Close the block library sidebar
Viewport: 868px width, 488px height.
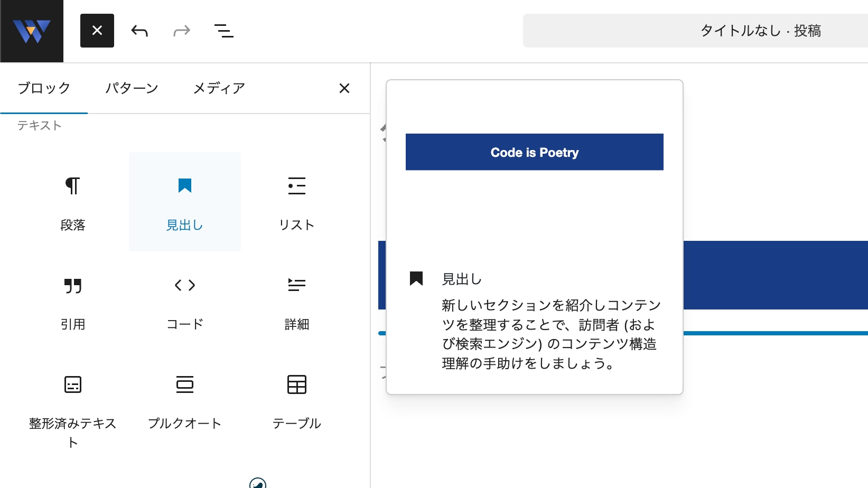344,88
